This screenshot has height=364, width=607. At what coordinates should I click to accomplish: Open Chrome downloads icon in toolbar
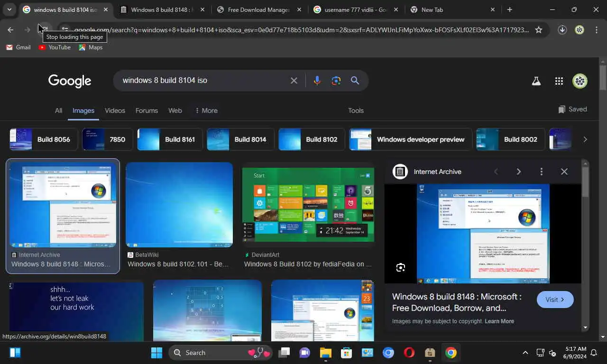tap(562, 30)
